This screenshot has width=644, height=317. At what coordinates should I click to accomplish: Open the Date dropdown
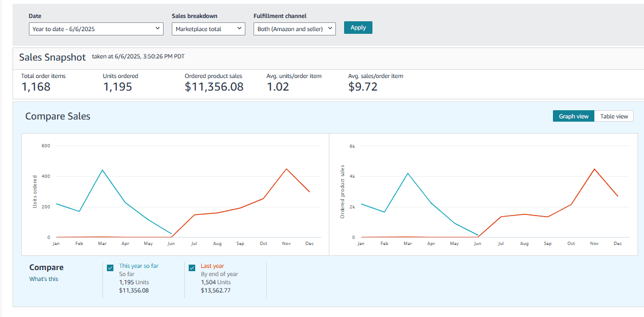pos(96,29)
